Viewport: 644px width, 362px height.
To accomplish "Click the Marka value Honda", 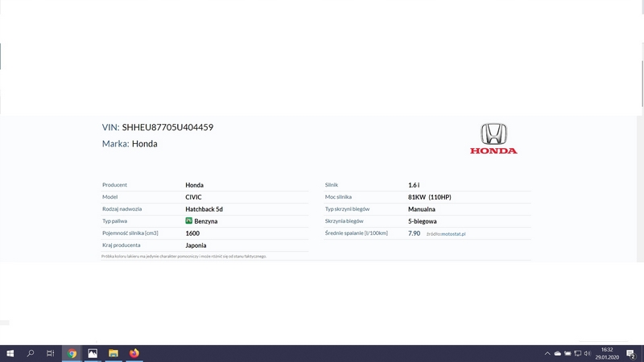I will (x=145, y=144).
